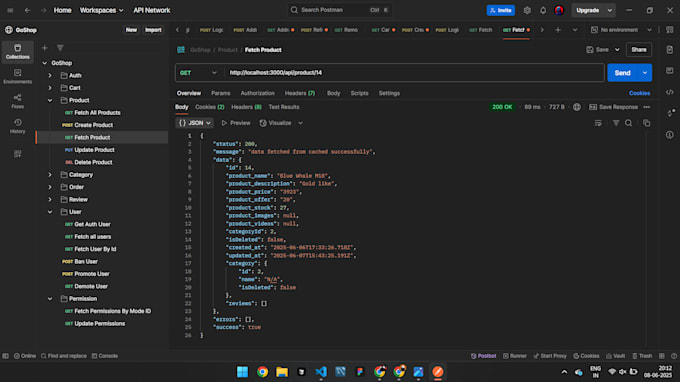
Task: Open the History sidebar panel
Action: click(x=17, y=126)
